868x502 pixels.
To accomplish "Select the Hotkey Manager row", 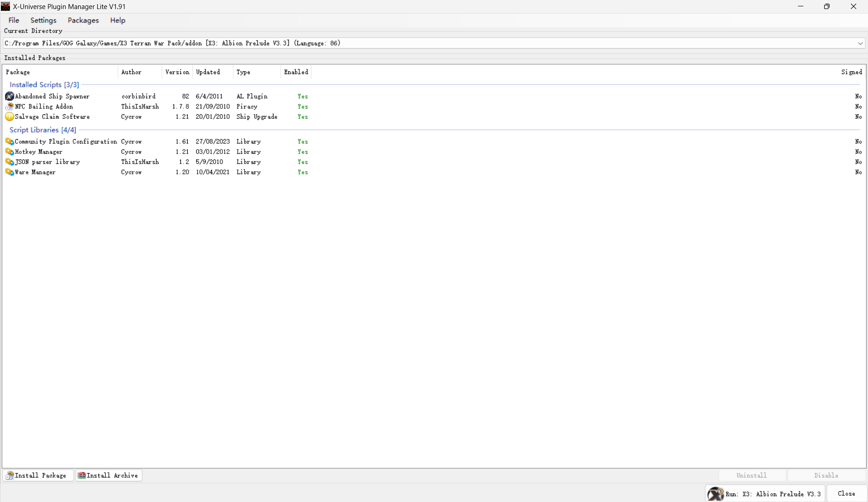I will (434, 152).
